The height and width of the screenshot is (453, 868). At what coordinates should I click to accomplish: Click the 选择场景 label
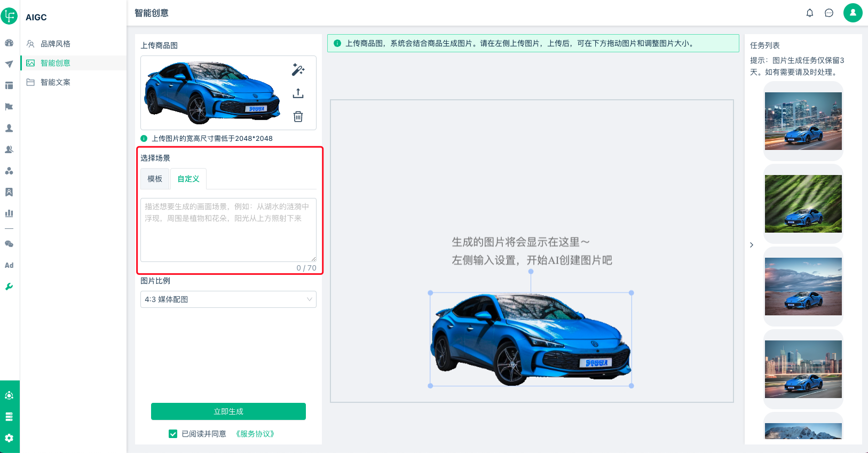[x=155, y=158]
